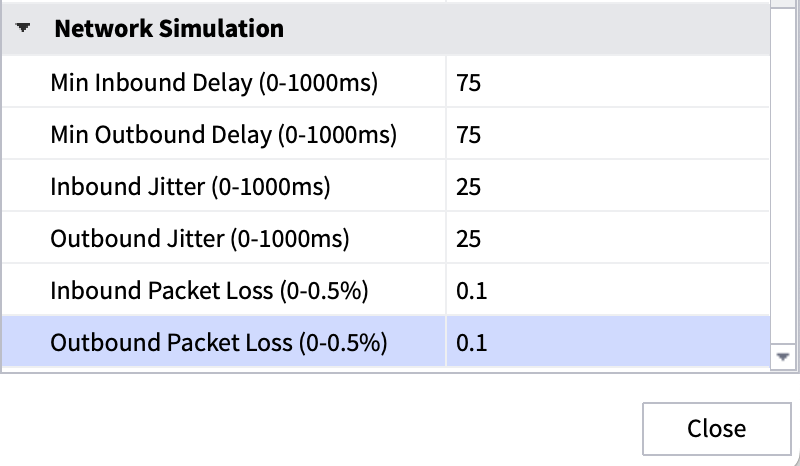Edit the Min Outbound Delay value field
800x466 pixels.
(608, 134)
